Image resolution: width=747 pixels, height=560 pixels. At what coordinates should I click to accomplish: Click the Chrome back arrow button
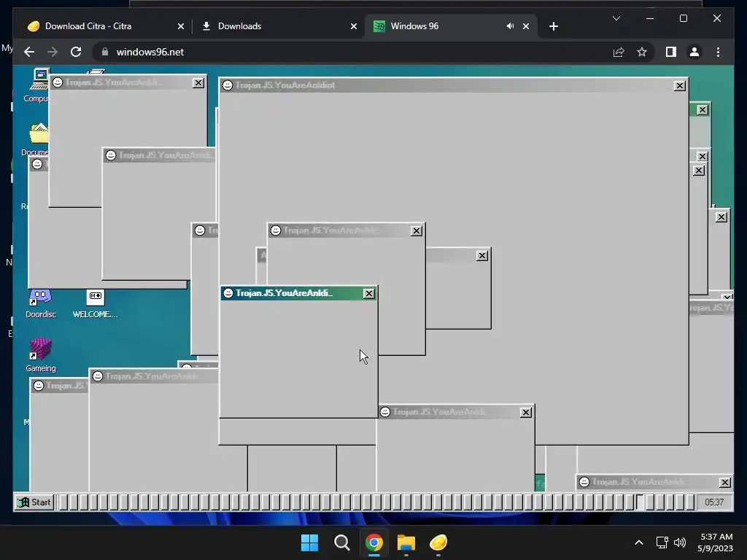click(x=29, y=52)
